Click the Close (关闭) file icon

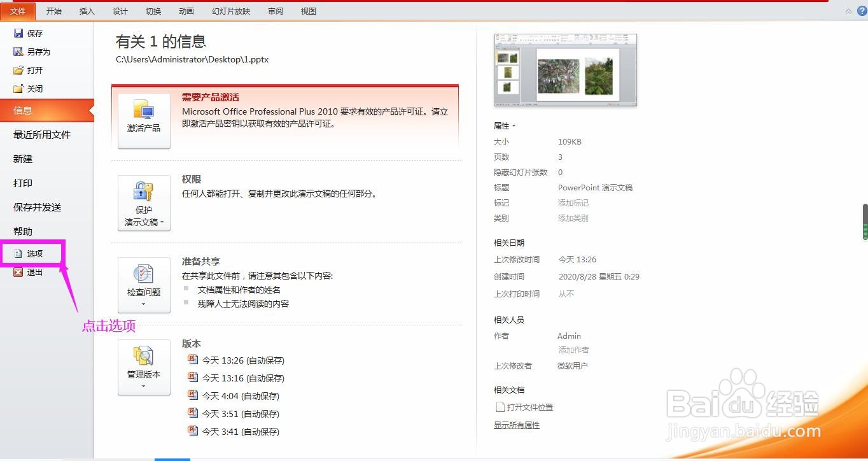pos(18,89)
